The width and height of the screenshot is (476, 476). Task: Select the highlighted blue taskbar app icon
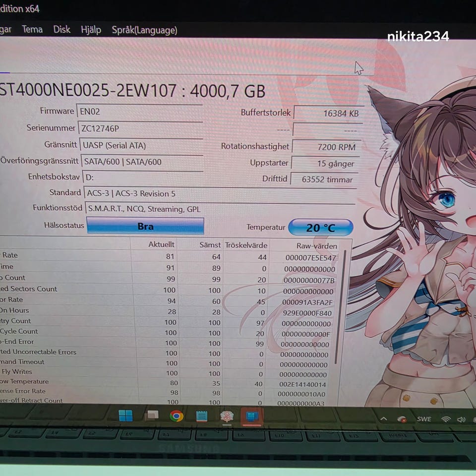[252, 417]
